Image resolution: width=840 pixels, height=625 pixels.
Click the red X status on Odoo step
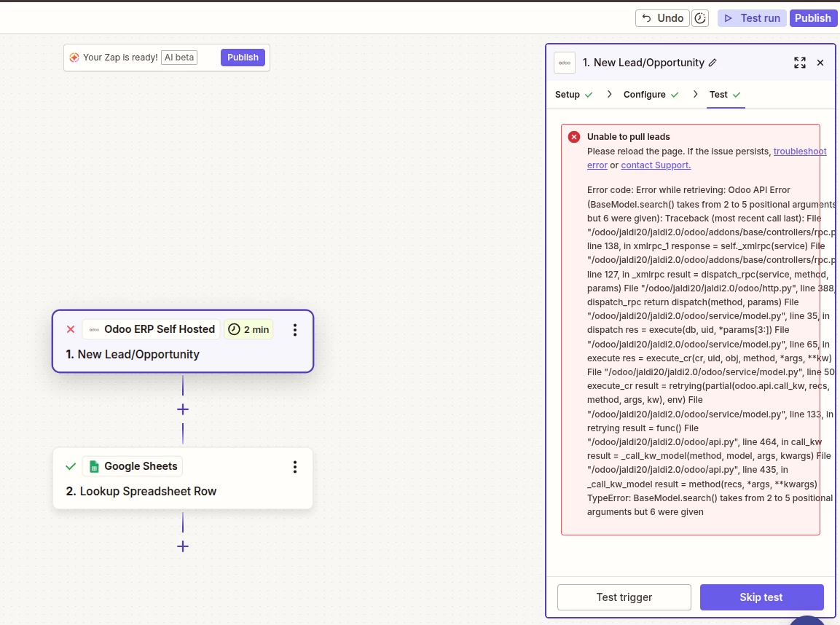70,329
